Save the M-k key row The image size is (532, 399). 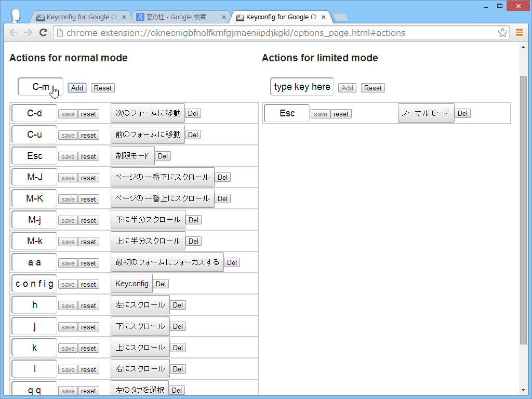(x=68, y=242)
